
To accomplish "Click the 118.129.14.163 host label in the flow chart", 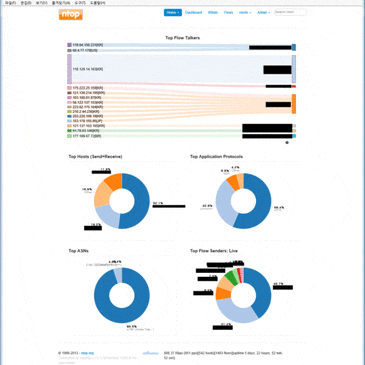I will 88,69.
